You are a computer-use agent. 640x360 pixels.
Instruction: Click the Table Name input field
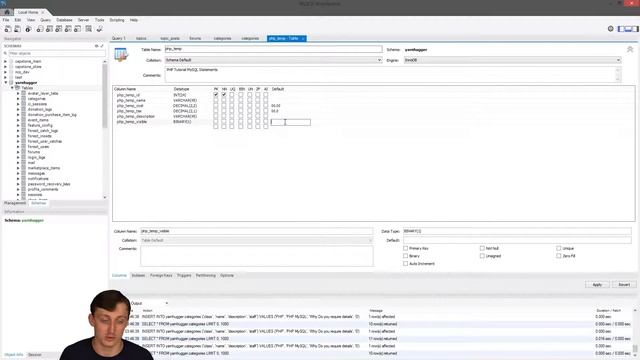point(273,49)
